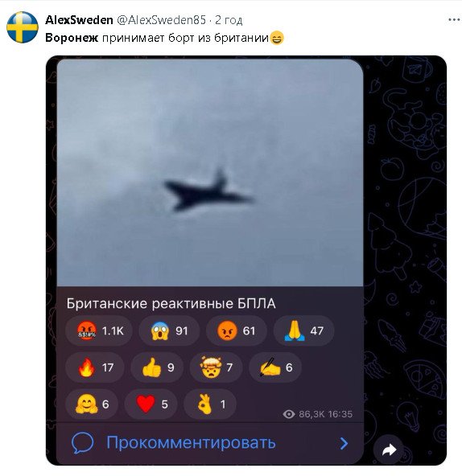This screenshot has height=476, width=462.
Task: Toggle the angry face reaction with 61
Action: pyautogui.click(x=236, y=330)
